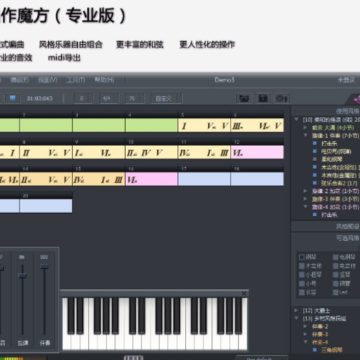Collapse the [10] style root node
The image size is (360, 360).
tap(296, 120)
